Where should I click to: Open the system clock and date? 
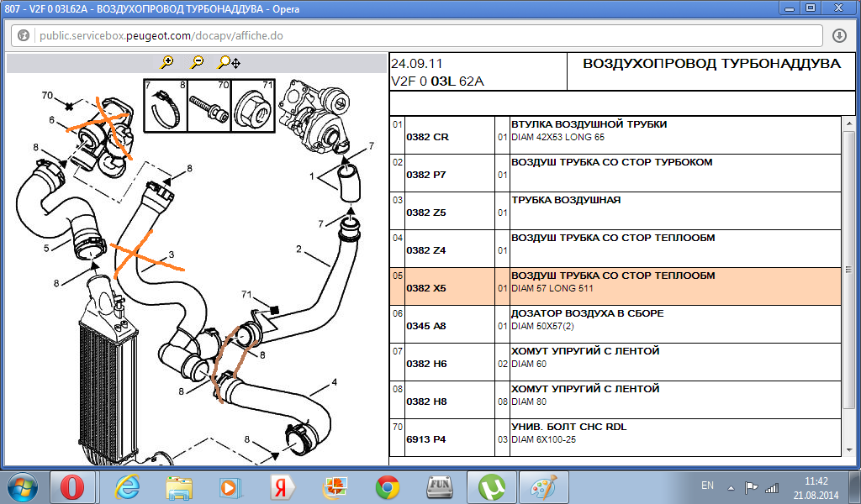816,486
